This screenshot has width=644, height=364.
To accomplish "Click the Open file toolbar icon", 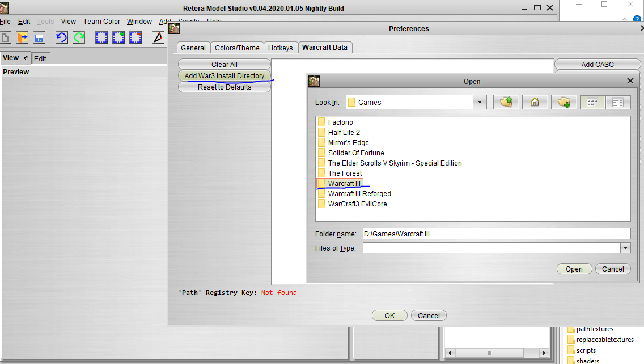I will click(x=22, y=38).
